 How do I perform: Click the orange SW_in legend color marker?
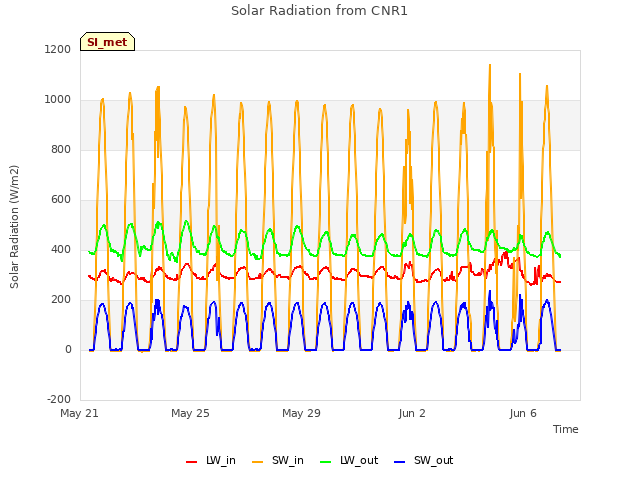click(258, 462)
